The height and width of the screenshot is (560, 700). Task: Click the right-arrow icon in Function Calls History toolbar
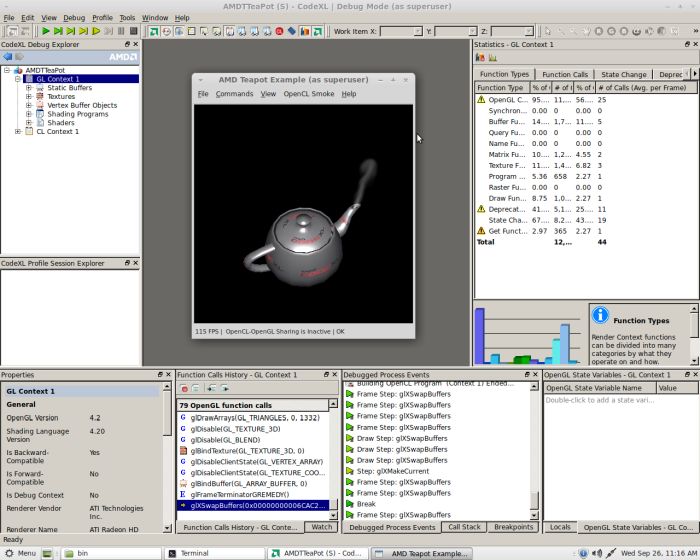[225, 389]
